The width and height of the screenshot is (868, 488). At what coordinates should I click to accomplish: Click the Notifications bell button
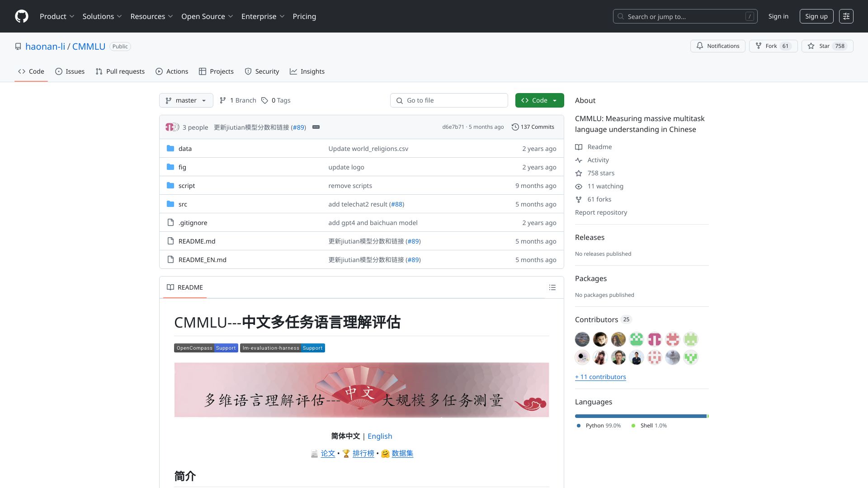717,46
